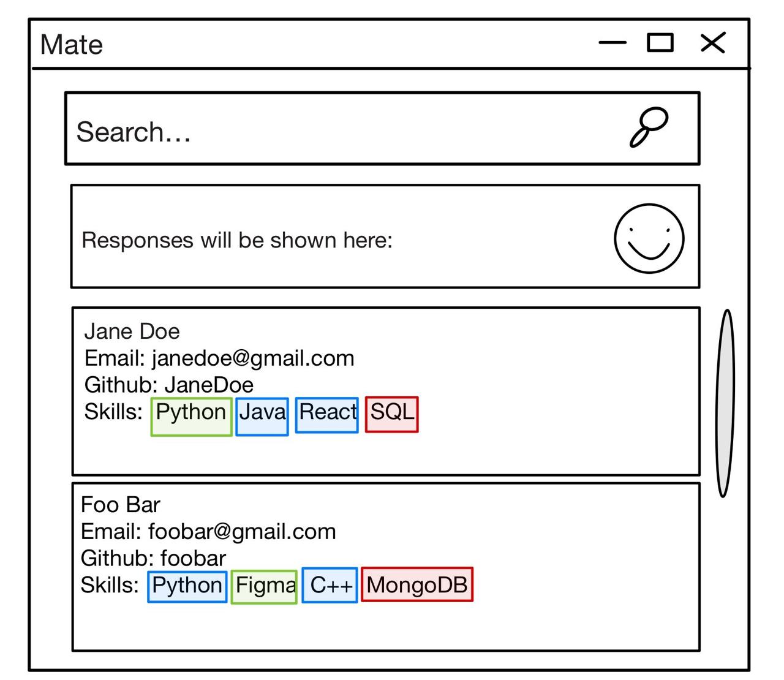
Task: Minimize the Mate window
Action: [x=612, y=43]
